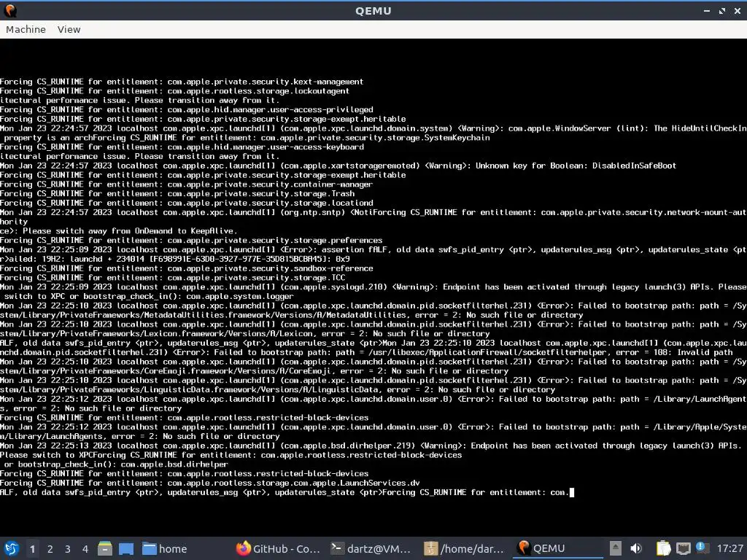
Task: Click the 17:27 clock
Action: [x=729, y=548]
